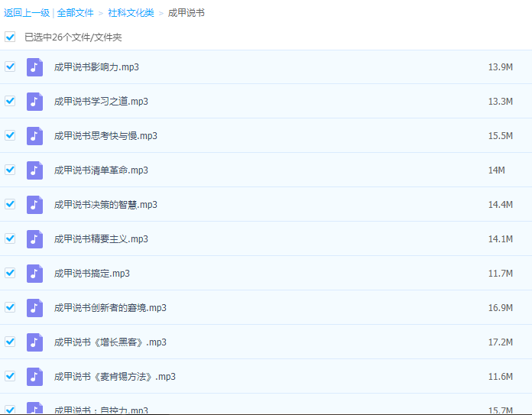This screenshot has width=532, height=415.
Task: Open the 全部文件 breadcrumb link
Action: point(76,13)
